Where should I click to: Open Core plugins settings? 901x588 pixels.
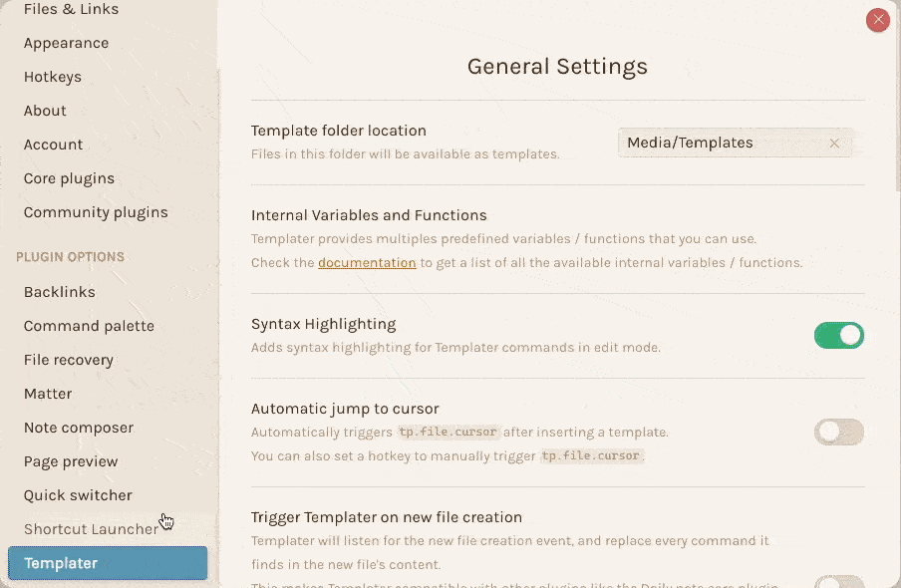tap(69, 178)
